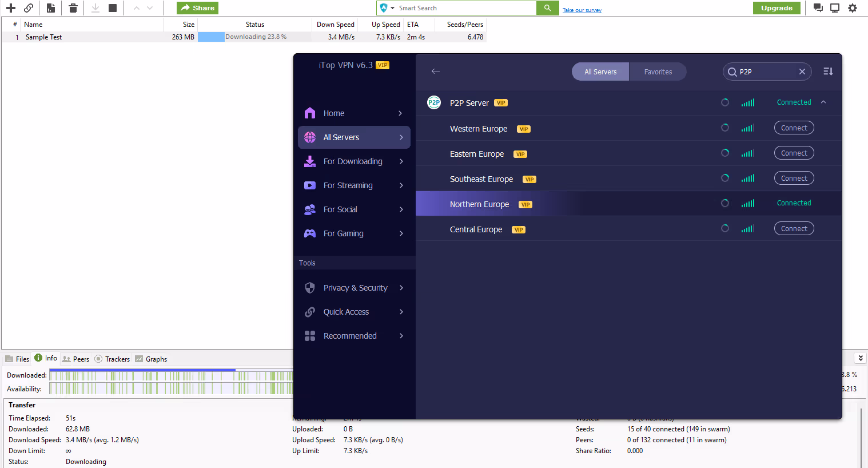The image size is (868, 468).
Task: Switch to the All Servers tab
Action: [600, 72]
